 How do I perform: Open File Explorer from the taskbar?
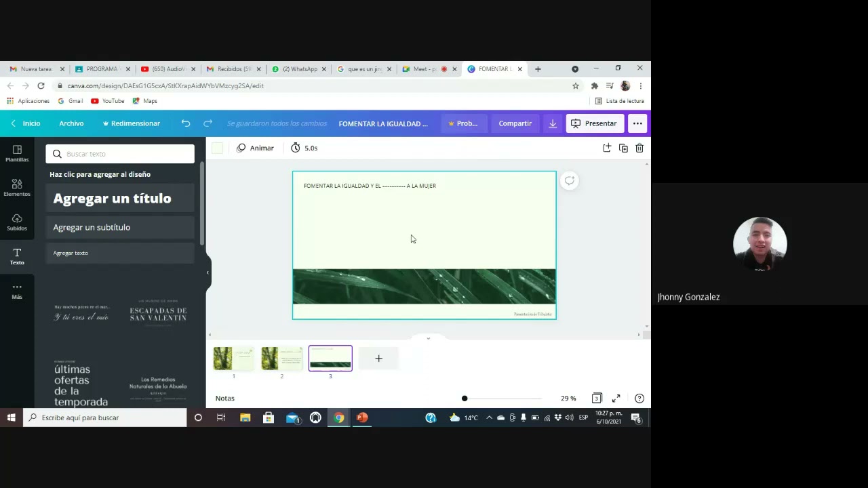click(245, 418)
